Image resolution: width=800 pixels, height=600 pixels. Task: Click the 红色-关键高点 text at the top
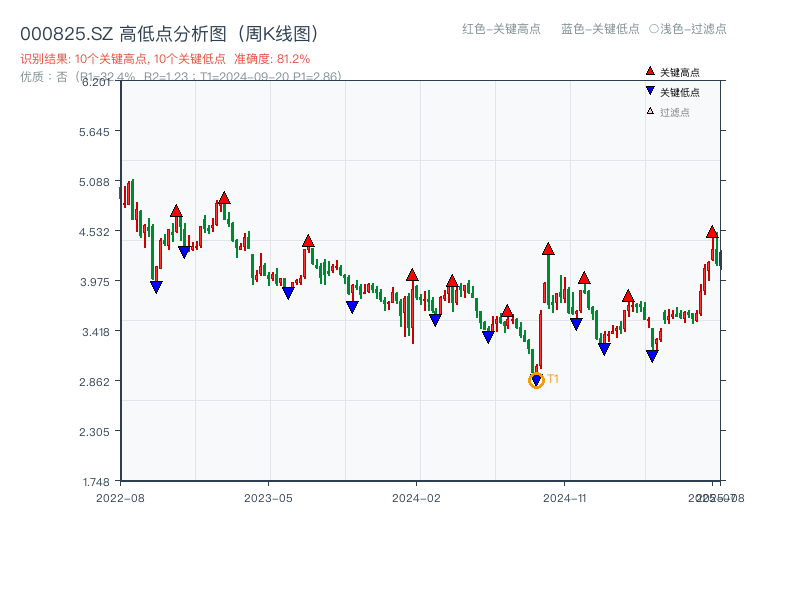coord(502,29)
